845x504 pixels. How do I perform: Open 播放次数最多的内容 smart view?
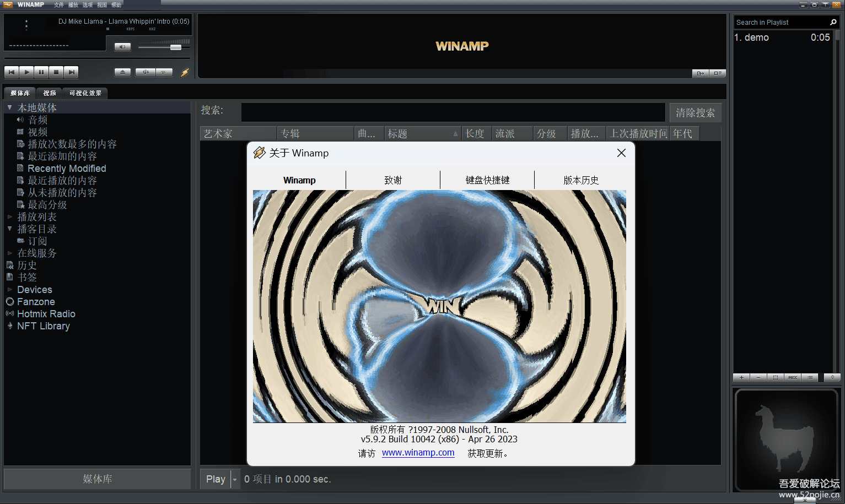[x=72, y=144]
